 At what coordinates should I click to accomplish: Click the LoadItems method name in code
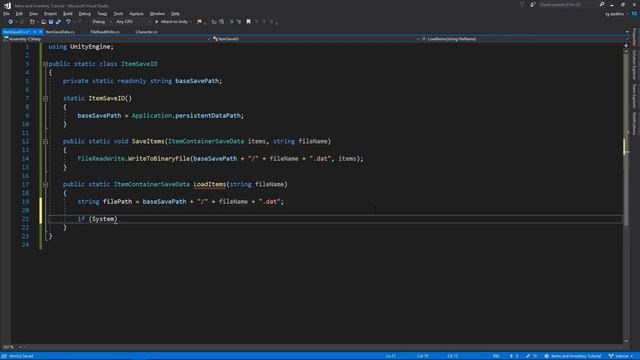(x=210, y=184)
